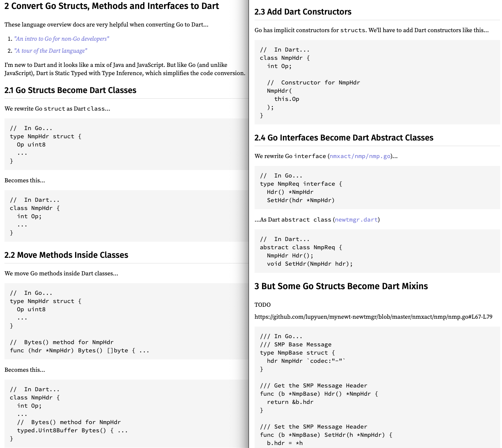
Task: Select the "2.3 Add Dart Constructors" heading
Action: (303, 12)
